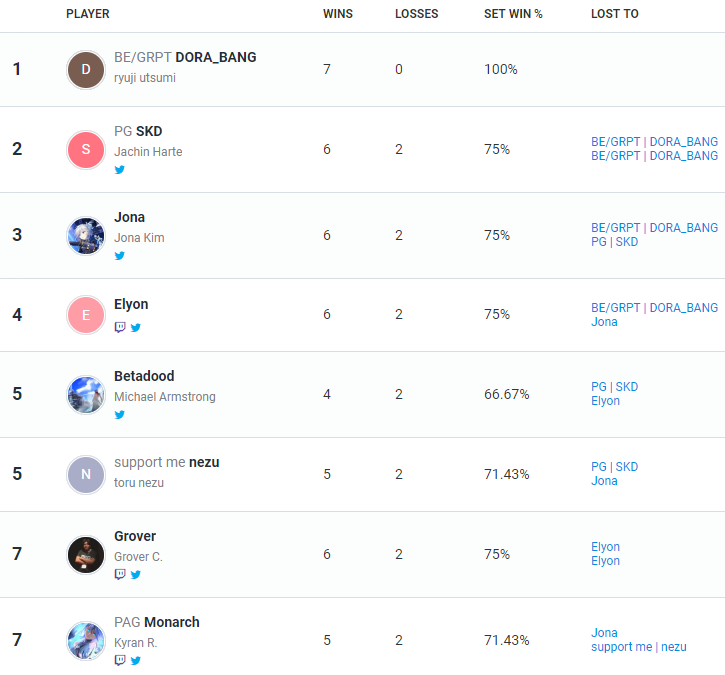Open BE/GRPT DORA_BANG player name
Image resolution: width=725 pixels, height=675 pixels.
pos(185,57)
